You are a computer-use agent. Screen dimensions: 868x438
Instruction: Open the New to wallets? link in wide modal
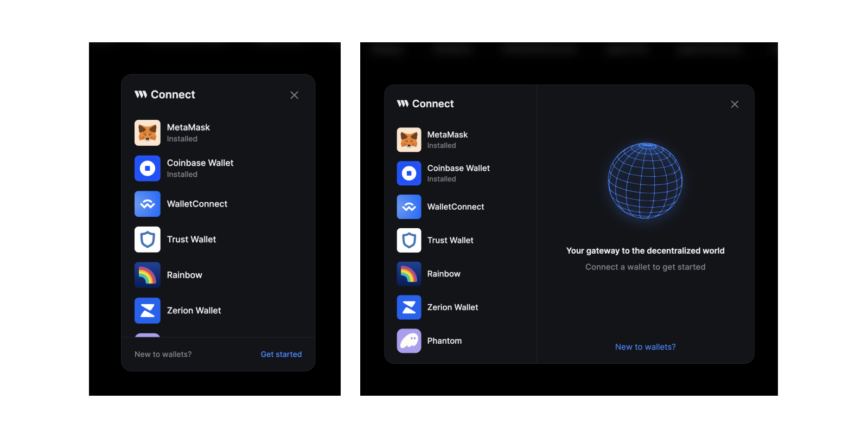click(646, 347)
